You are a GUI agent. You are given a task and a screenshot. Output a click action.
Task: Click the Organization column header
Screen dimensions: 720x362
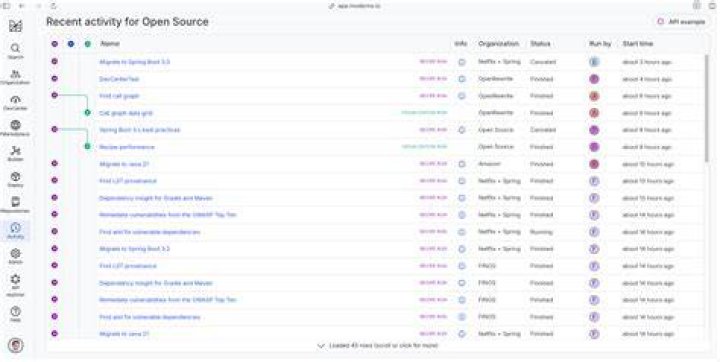pos(498,44)
